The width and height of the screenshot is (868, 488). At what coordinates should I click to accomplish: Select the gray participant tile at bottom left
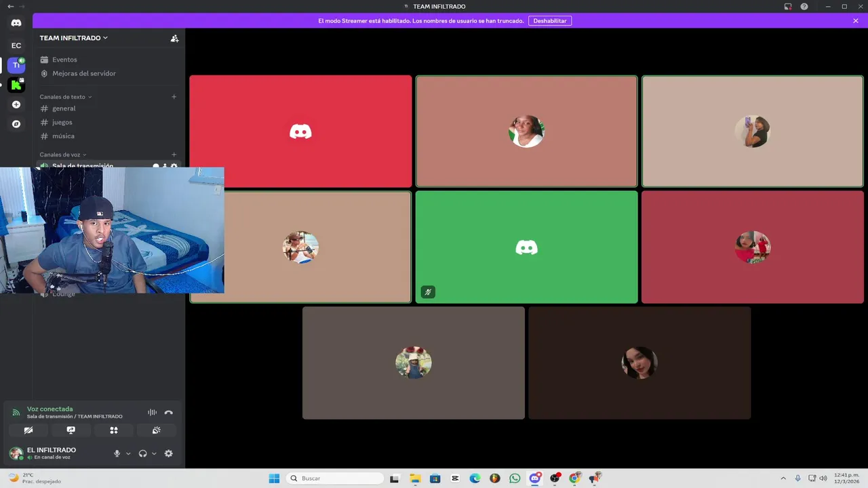pos(414,363)
